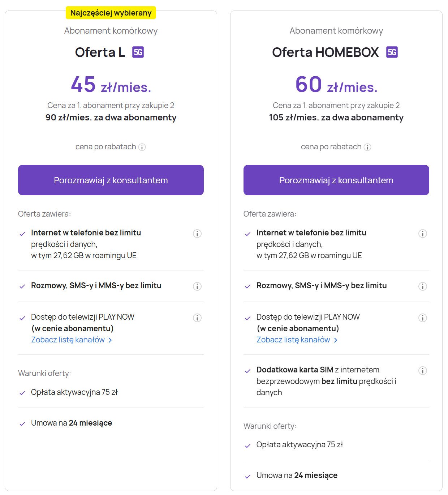Open info for HOMEBOX Dodatkowa karta SIM
448x495 pixels.
pyautogui.click(x=423, y=371)
